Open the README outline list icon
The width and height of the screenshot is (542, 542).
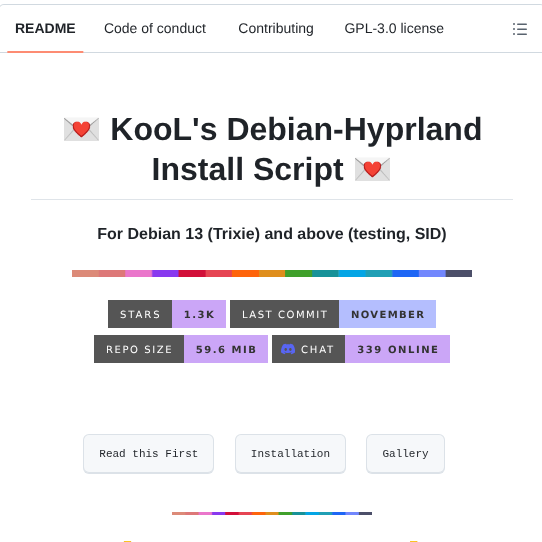[x=520, y=29]
